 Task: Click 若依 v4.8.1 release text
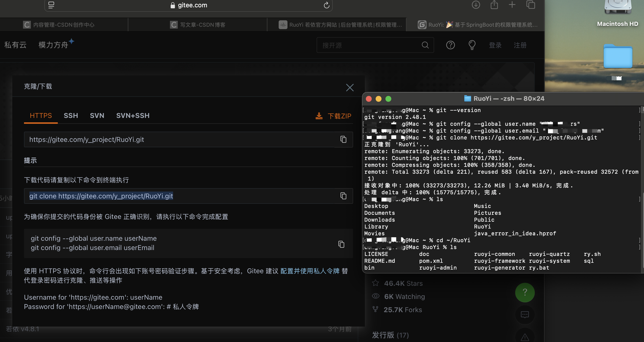[x=23, y=329]
